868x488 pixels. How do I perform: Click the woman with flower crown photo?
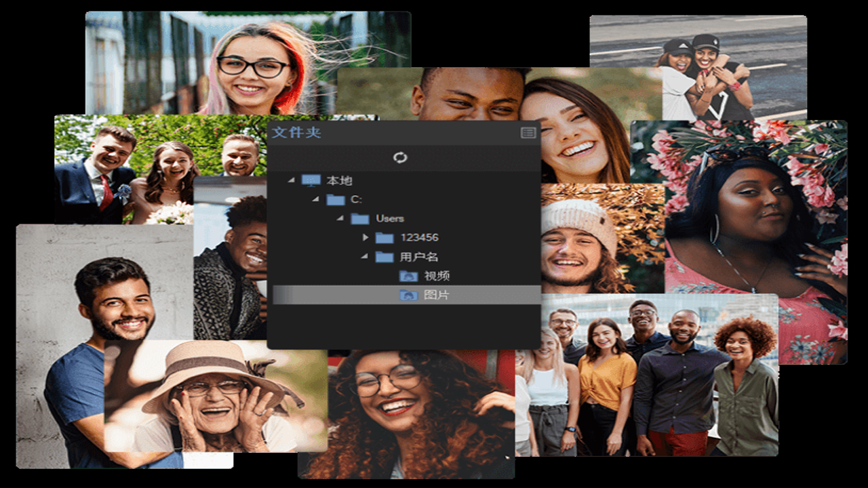pos(756,242)
